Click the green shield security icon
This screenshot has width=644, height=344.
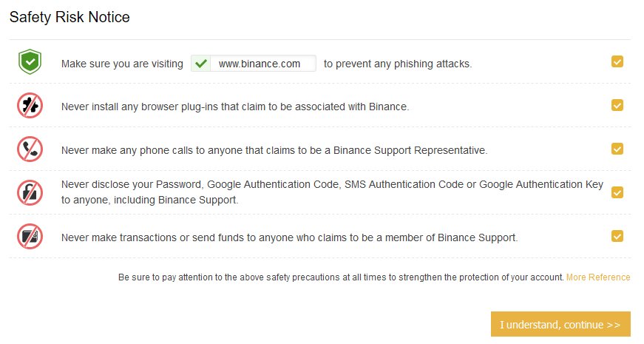[30, 63]
